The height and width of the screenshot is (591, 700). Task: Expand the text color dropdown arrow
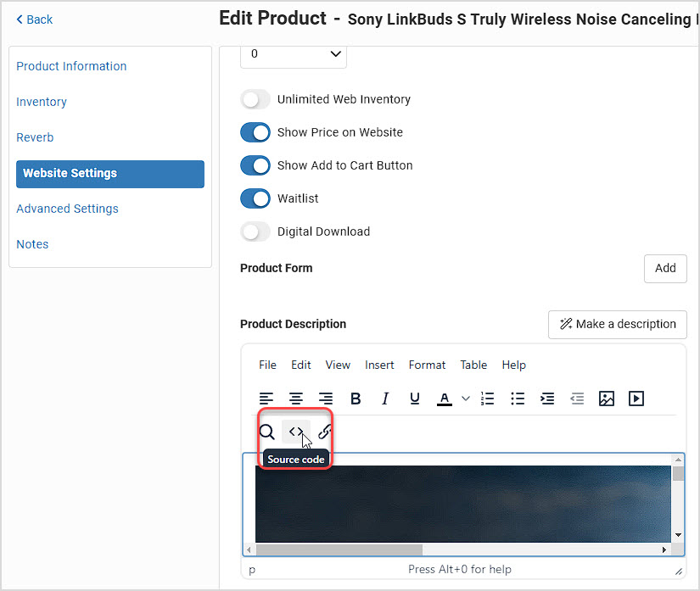point(466,399)
